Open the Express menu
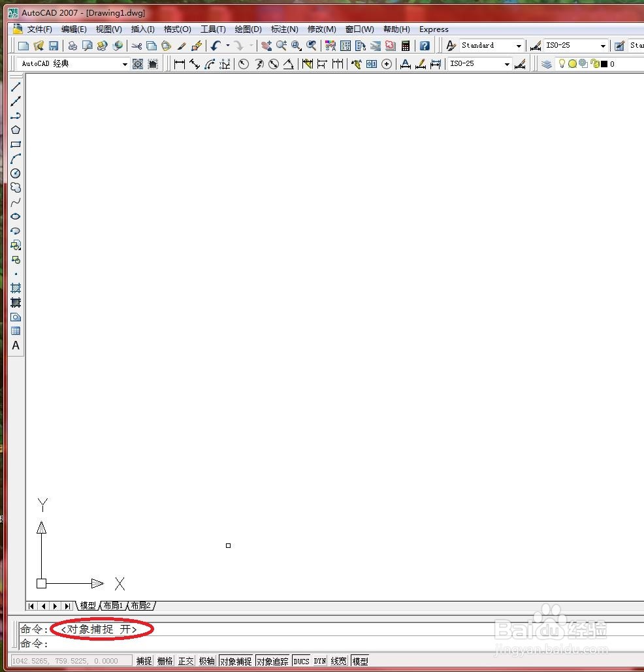 point(434,29)
